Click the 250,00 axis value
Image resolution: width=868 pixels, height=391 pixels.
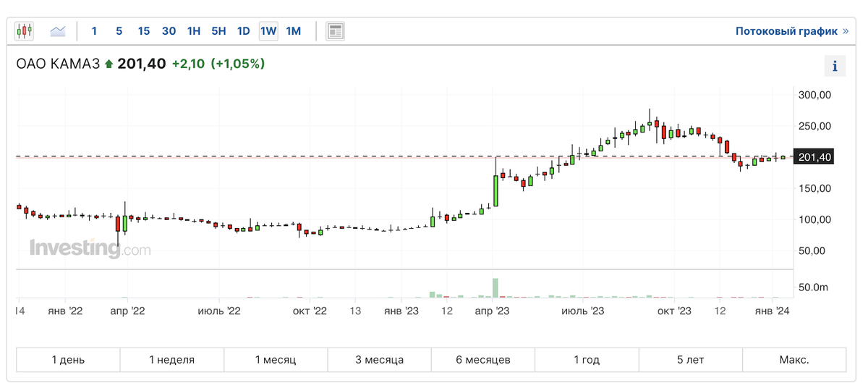(x=814, y=126)
